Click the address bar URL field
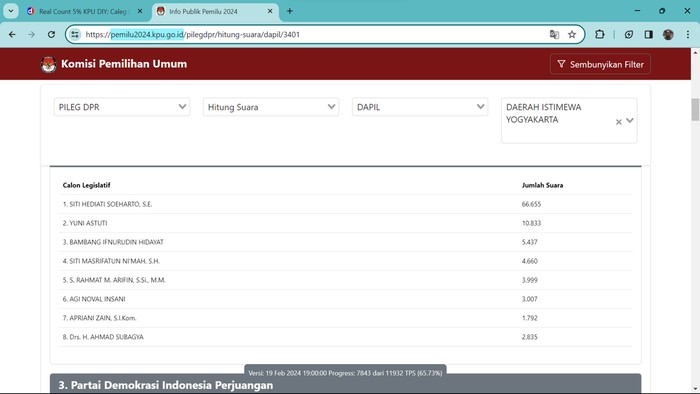This screenshot has width=700, height=394. [x=312, y=34]
